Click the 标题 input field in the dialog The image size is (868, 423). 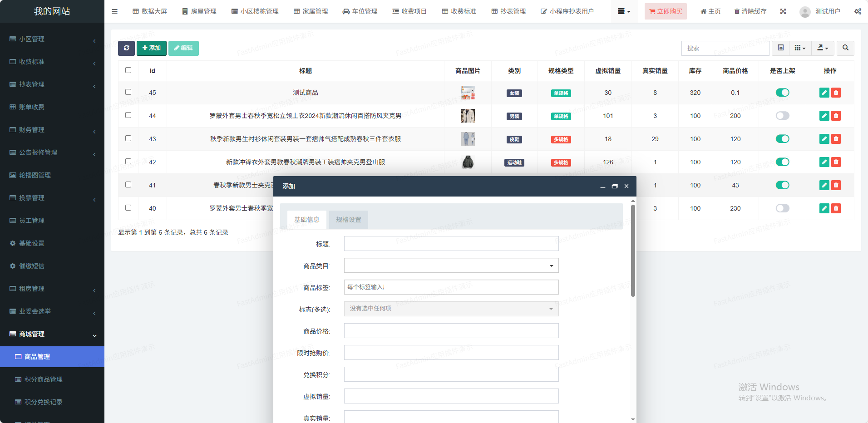click(x=451, y=244)
